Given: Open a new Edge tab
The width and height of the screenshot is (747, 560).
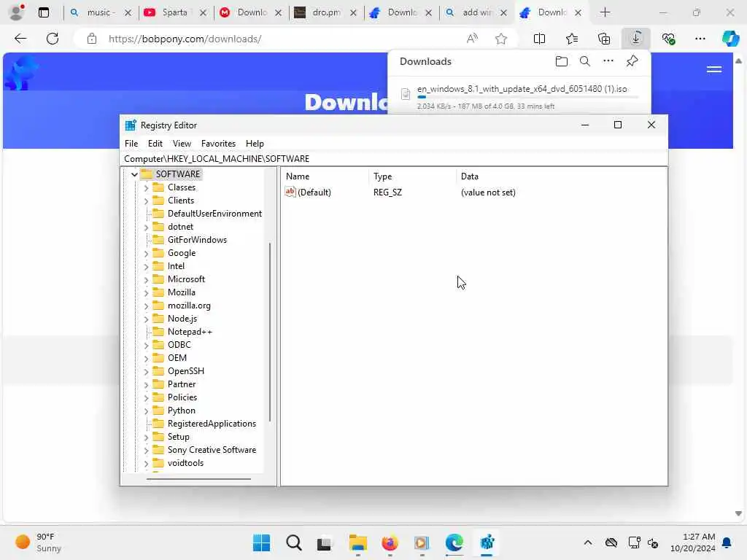Looking at the screenshot, I should 605,12.
